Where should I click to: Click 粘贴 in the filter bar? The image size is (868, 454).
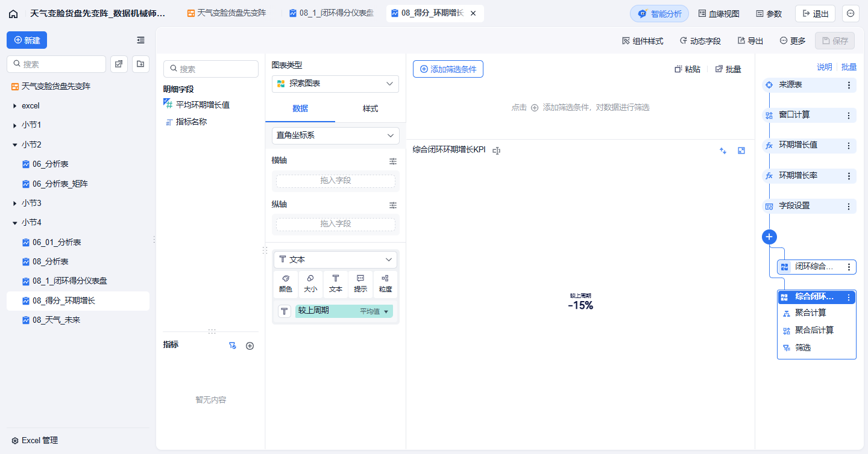point(687,69)
